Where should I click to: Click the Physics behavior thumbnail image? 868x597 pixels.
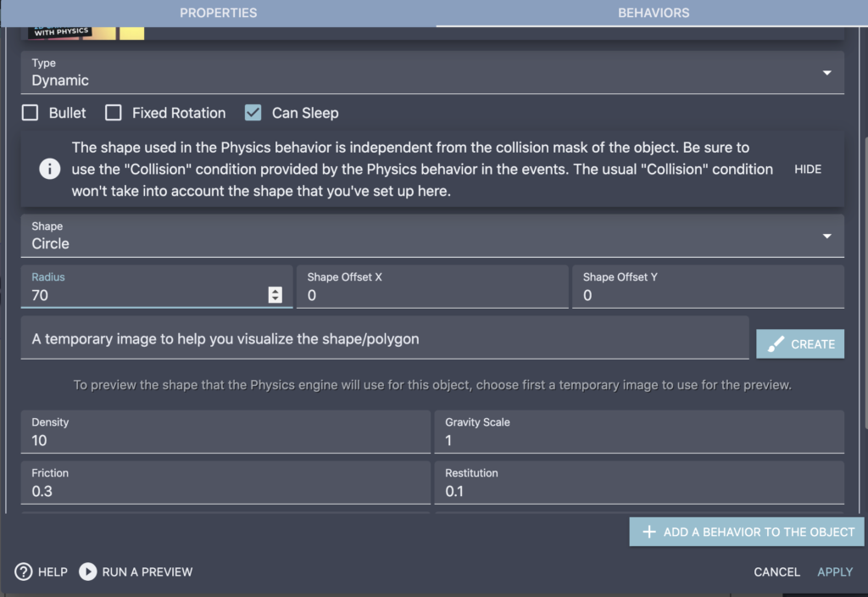click(x=86, y=33)
